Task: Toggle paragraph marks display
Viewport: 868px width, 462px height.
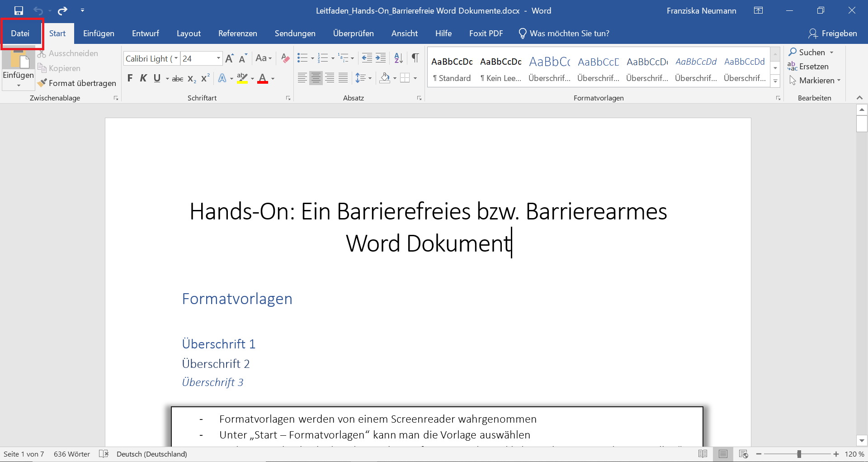Action: tap(416, 58)
